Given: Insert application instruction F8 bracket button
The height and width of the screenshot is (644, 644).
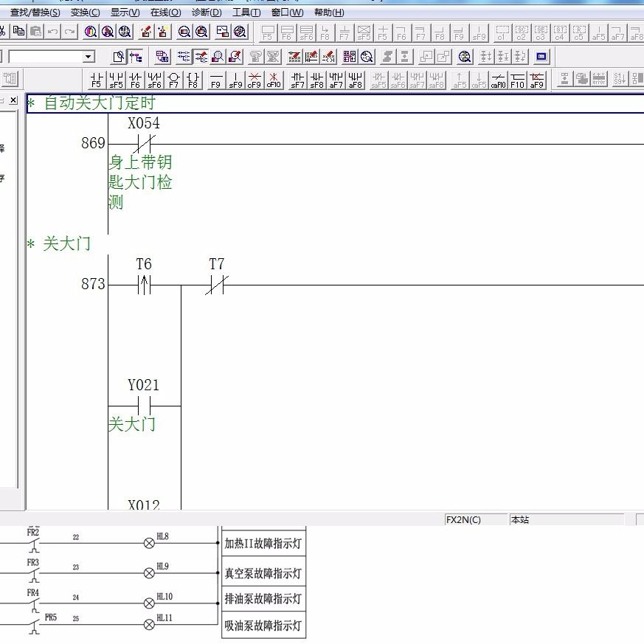Looking at the screenshot, I should [193, 80].
